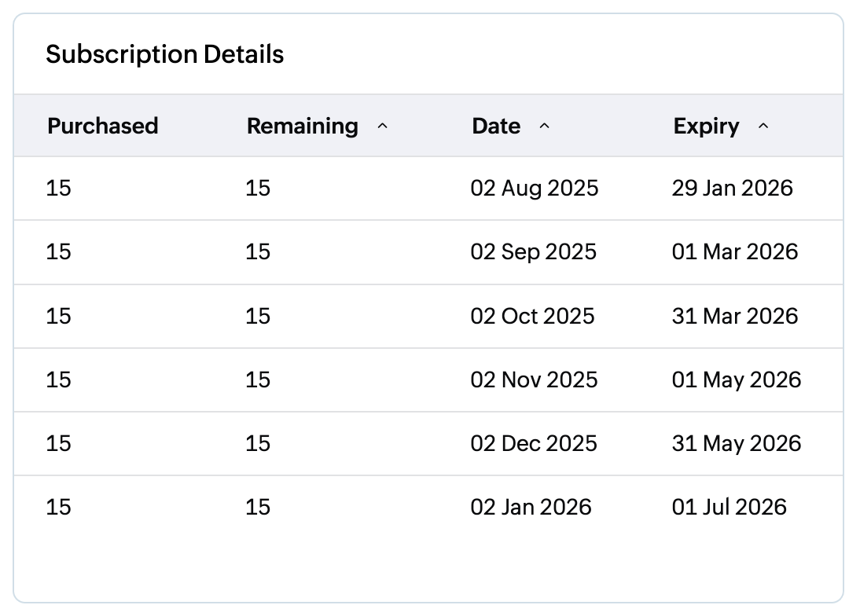The image size is (860, 616).
Task: Click the Remaining sort chevron icon
Action: (383, 126)
